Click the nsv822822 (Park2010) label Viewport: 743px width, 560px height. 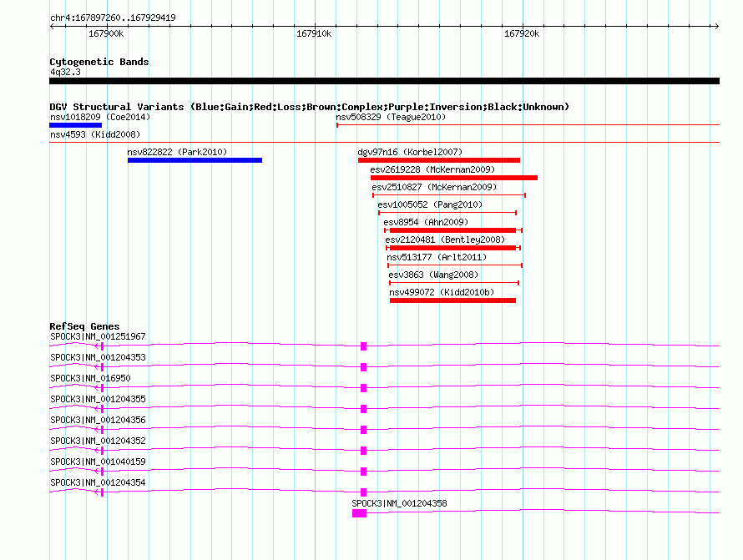tap(177, 152)
